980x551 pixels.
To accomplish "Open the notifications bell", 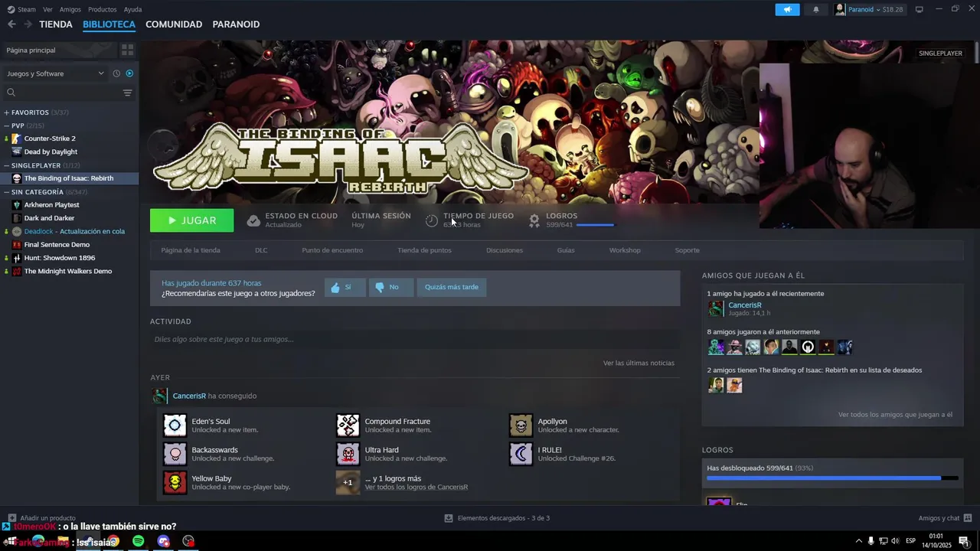I will pyautogui.click(x=815, y=9).
